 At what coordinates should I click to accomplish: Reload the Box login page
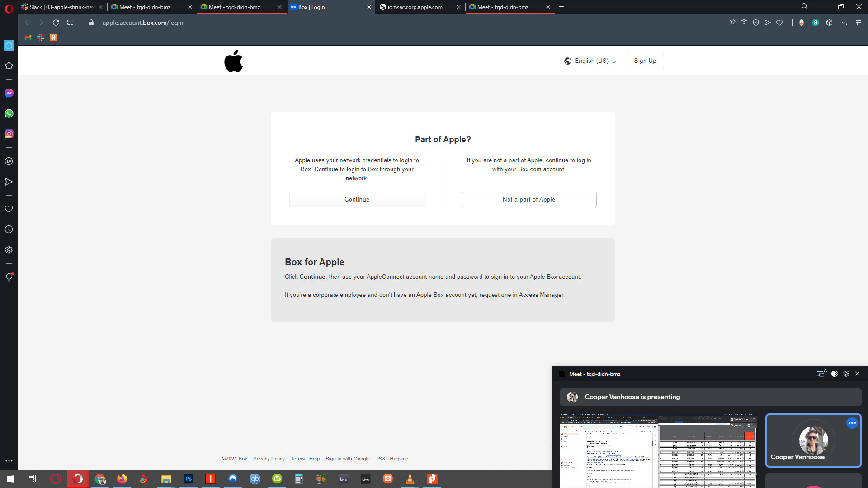pos(56,23)
